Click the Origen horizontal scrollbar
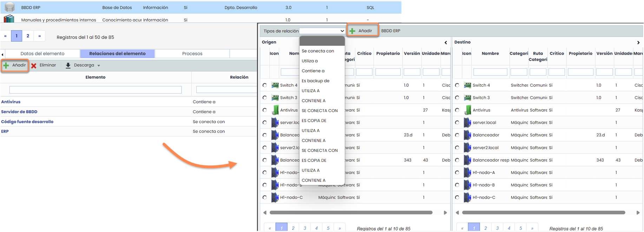644x232 pixels. tap(351, 212)
